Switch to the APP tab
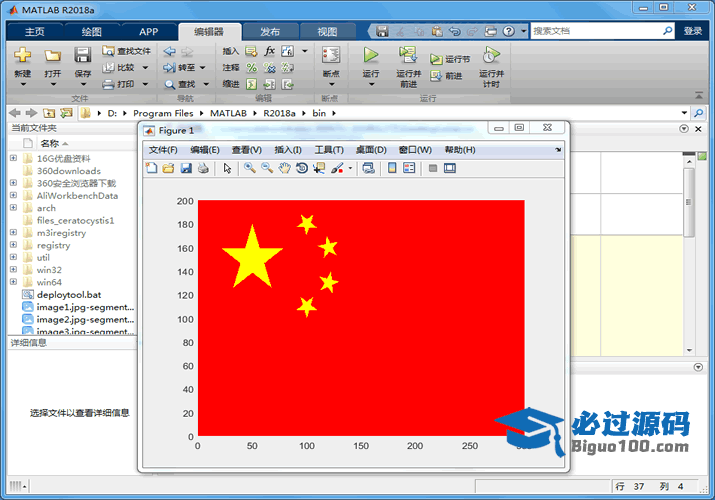This screenshot has height=500, width=715. coord(149,31)
